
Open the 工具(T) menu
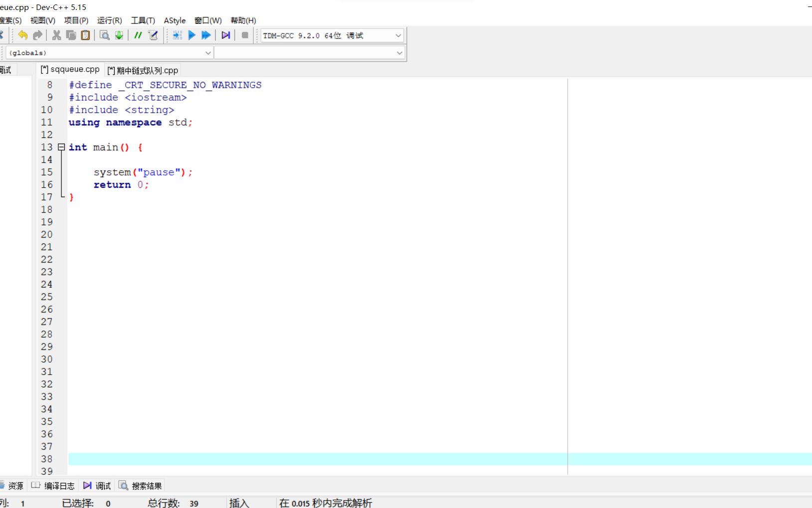[143, 20]
